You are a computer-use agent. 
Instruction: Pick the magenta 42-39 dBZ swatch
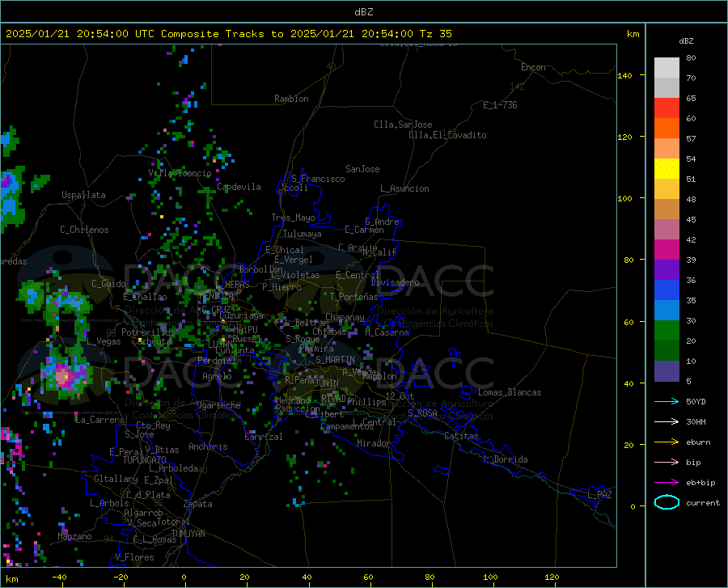tap(667, 250)
